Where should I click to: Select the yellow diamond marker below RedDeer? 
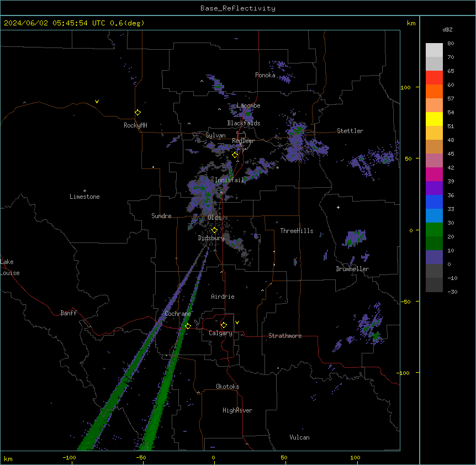pyautogui.click(x=235, y=155)
